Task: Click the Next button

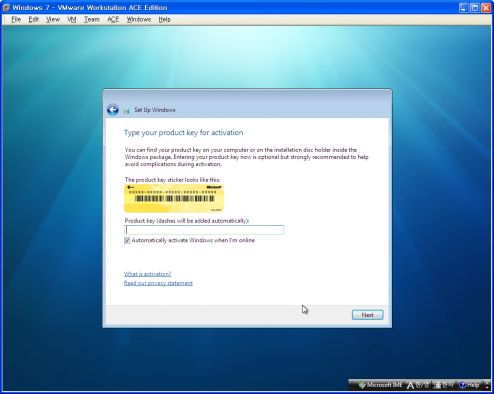Action: 367,315
